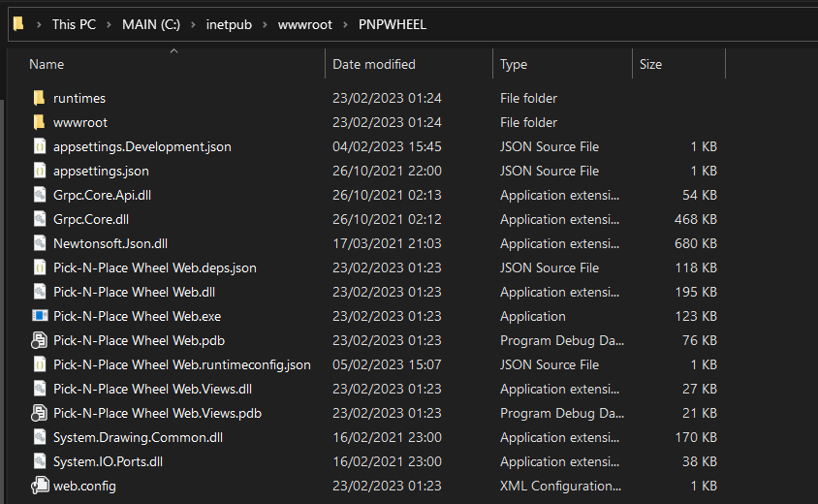Click the 680 KB size cell
The image size is (818, 504).
[696, 243]
